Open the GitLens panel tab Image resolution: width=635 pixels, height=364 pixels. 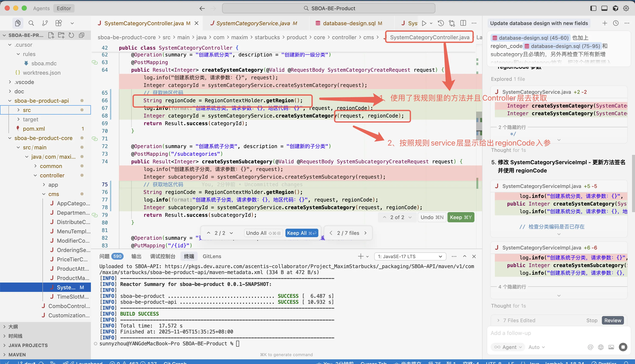[x=212, y=256]
